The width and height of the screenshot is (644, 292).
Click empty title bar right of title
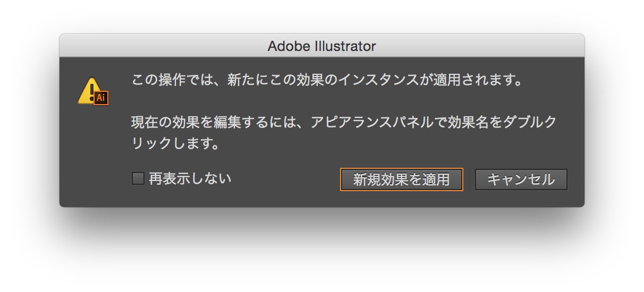(478, 46)
